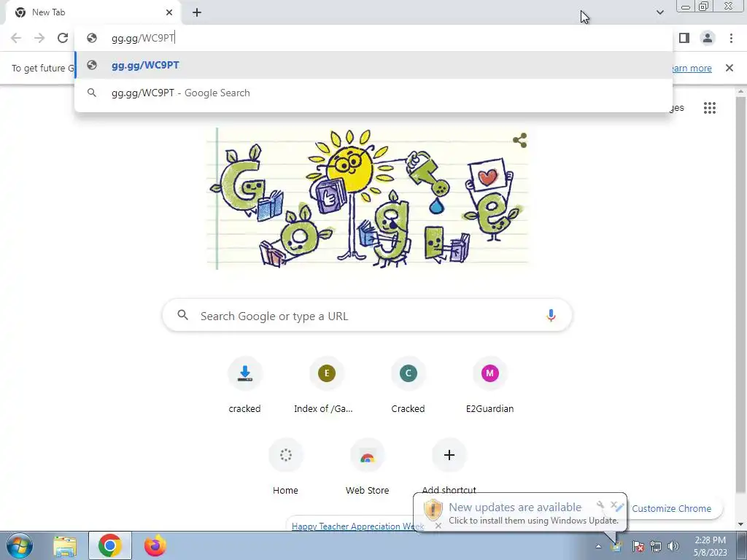Select the New Tab tab
747x560 pixels.
click(93, 12)
